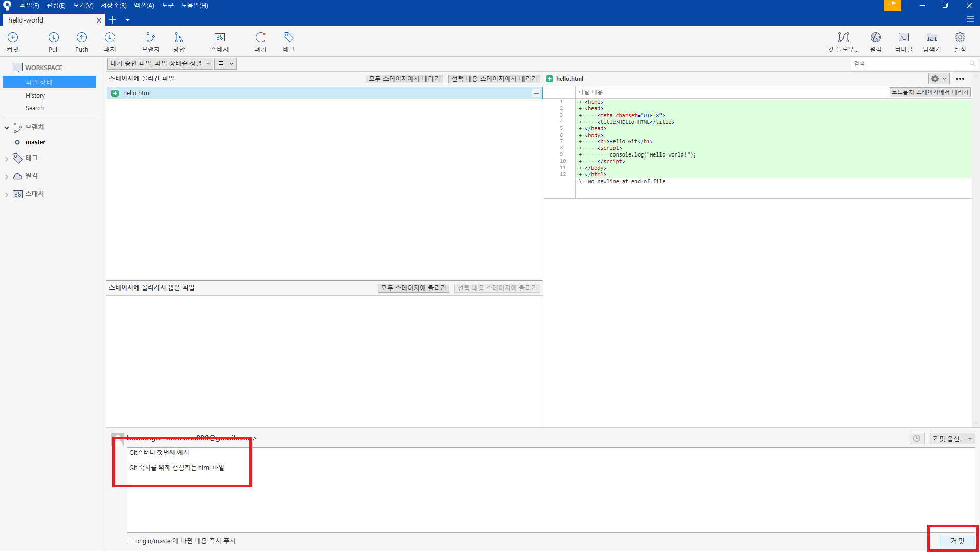Click 선택 내용 스테이지에서 내리기 button
The width and height of the screenshot is (980, 556).
494,79
